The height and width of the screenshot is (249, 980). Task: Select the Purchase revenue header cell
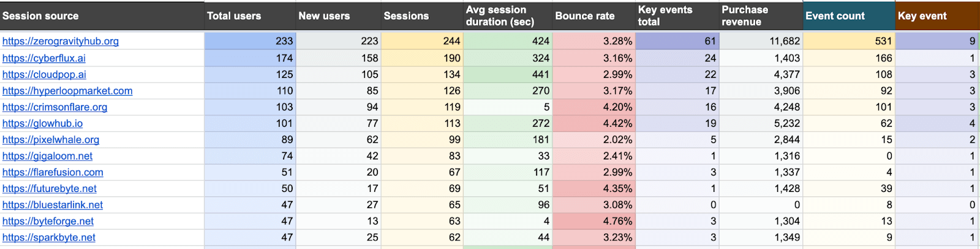point(761,16)
